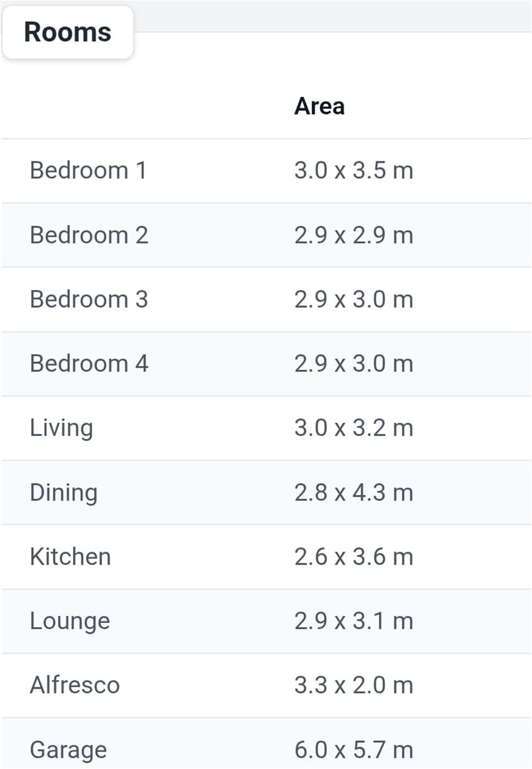The image size is (532, 769).
Task: Click the Alfresco row label
Action: 75,686
